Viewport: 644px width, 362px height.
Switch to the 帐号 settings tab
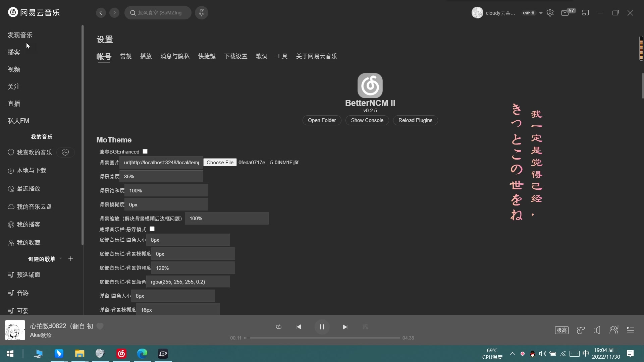coord(104,57)
